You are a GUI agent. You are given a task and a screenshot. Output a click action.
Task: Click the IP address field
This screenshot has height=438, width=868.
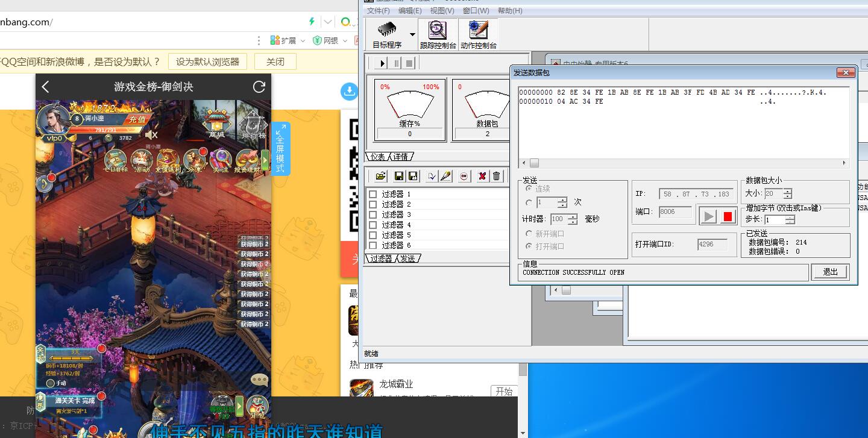pyautogui.click(x=696, y=194)
